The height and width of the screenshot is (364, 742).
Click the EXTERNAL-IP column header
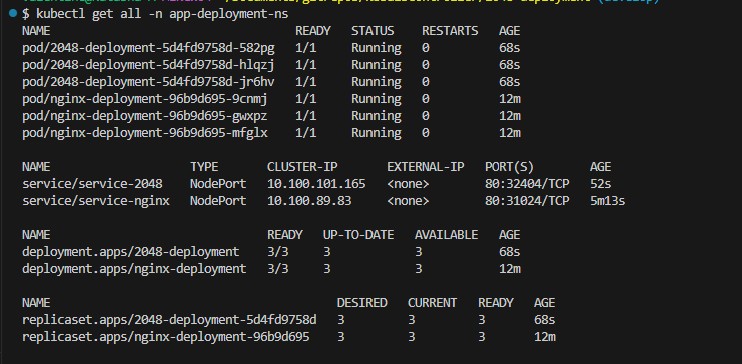[x=426, y=167]
